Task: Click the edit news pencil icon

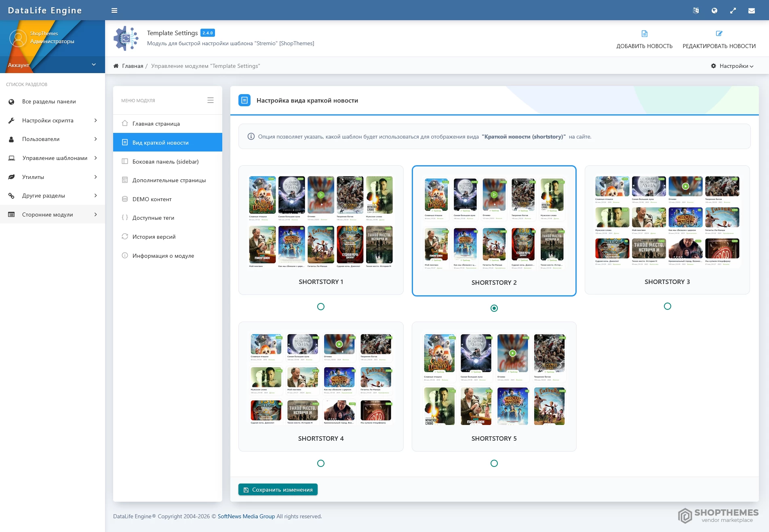Action: tap(719, 34)
